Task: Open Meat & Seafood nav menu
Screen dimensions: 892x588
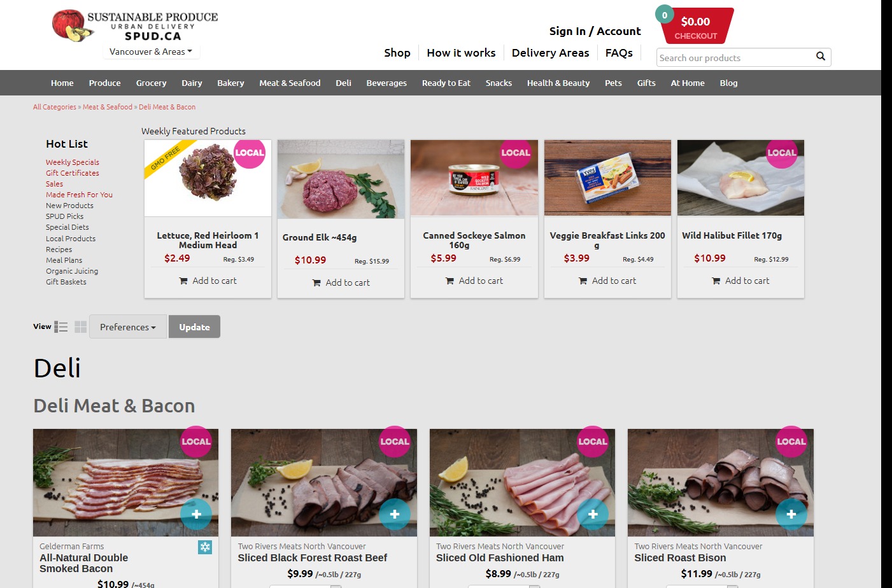Action: (x=290, y=83)
